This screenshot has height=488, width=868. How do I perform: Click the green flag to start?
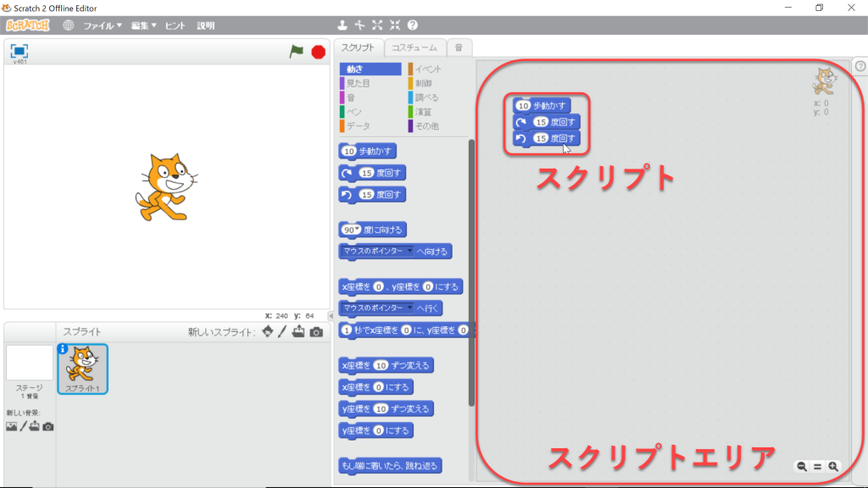pyautogui.click(x=296, y=52)
